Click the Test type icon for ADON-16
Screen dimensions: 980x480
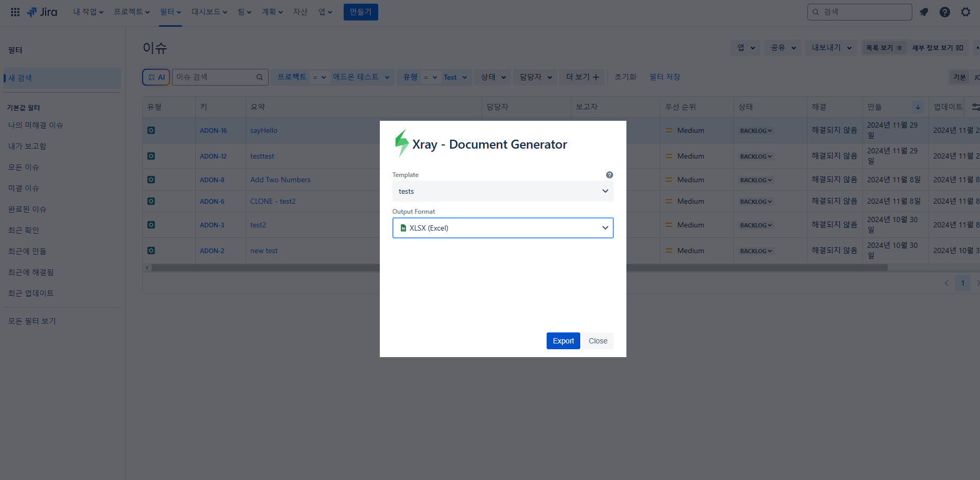[x=151, y=130]
